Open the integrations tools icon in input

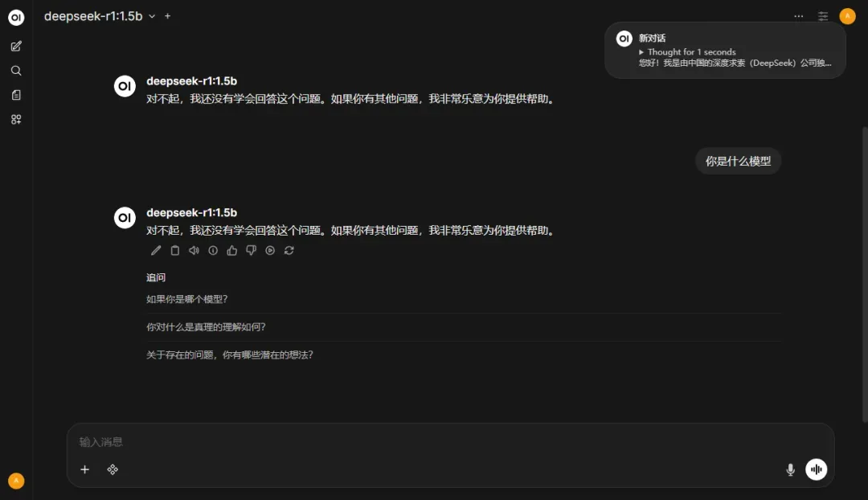tap(113, 469)
